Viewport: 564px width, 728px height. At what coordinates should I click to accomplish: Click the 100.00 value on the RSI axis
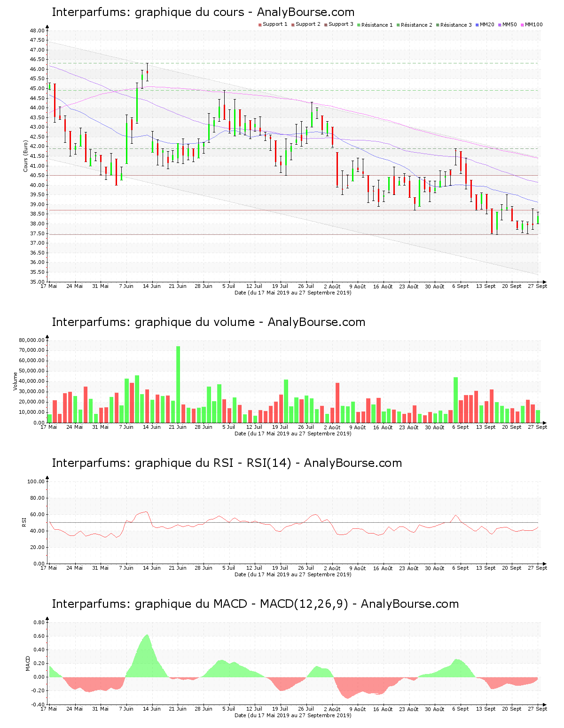tap(36, 481)
